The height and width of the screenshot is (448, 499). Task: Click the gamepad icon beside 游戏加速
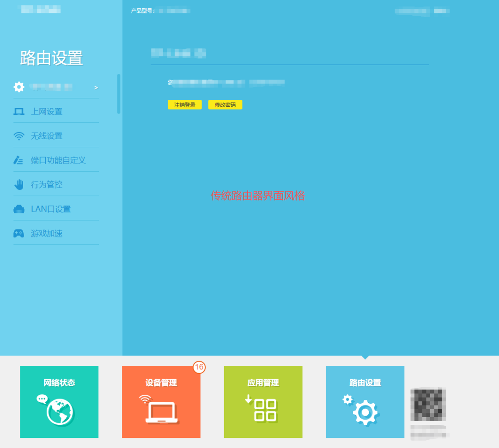[x=18, y=233]
